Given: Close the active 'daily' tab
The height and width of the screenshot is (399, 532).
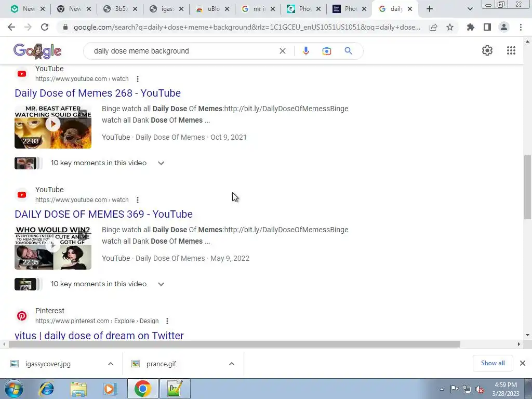Looking at the screenshot, I should 410,9.
